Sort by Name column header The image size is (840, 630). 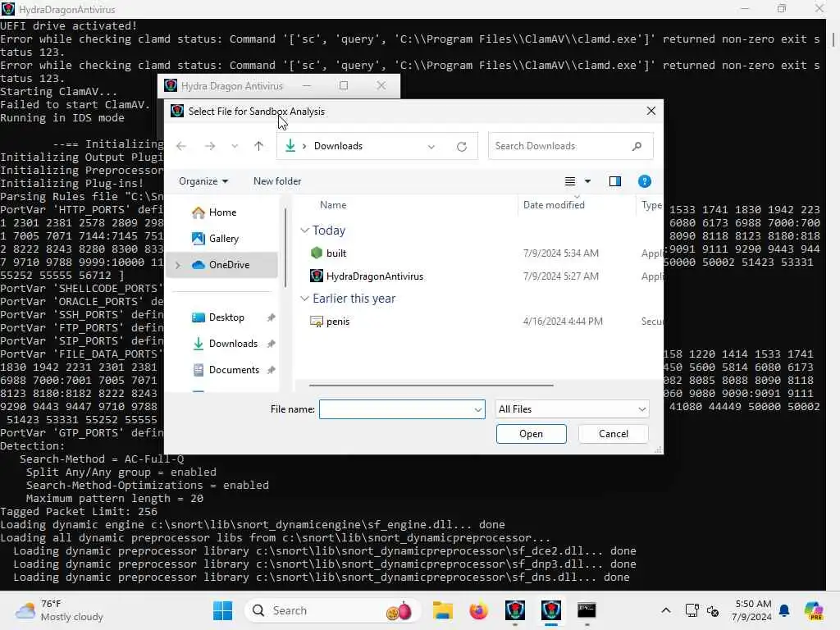coord(333,204)
